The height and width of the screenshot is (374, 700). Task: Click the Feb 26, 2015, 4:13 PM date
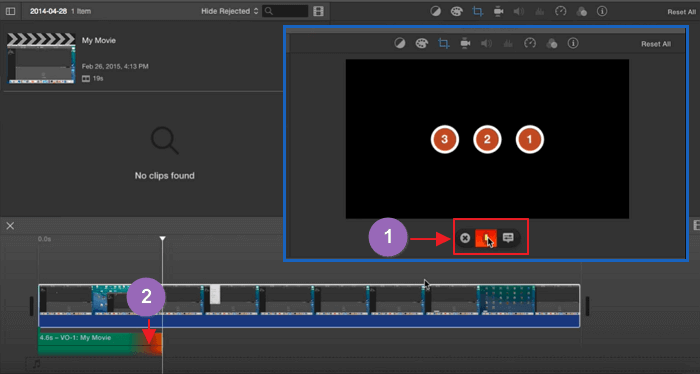pos(115,66)
